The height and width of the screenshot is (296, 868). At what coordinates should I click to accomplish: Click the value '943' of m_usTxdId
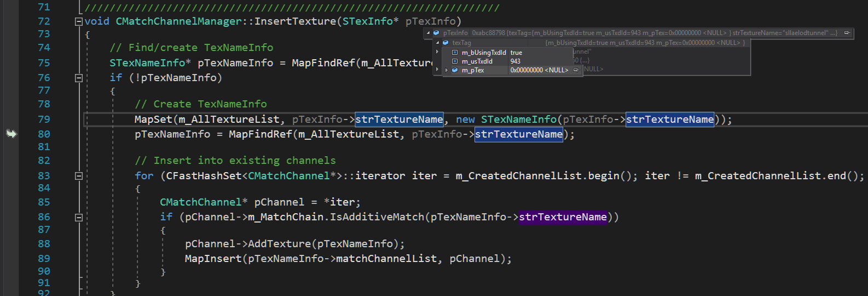[x=515, y=61]
